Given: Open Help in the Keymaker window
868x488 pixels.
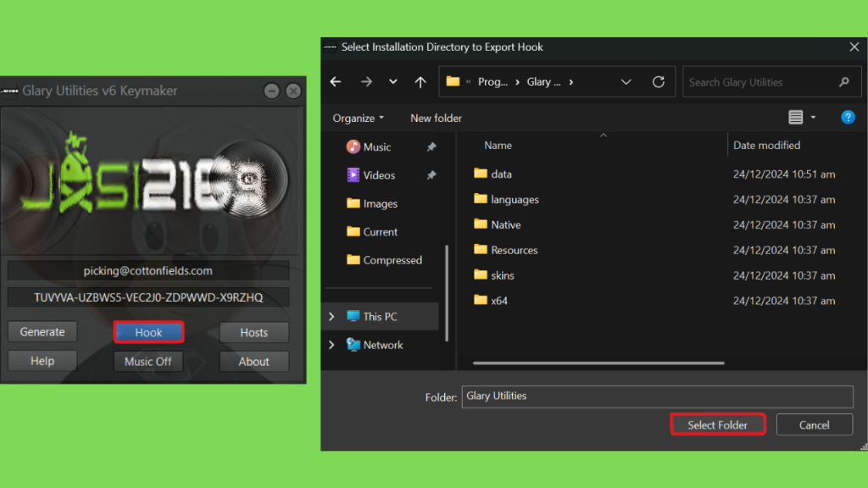Looking at the screenshot, I should click(x=42, y=361).
